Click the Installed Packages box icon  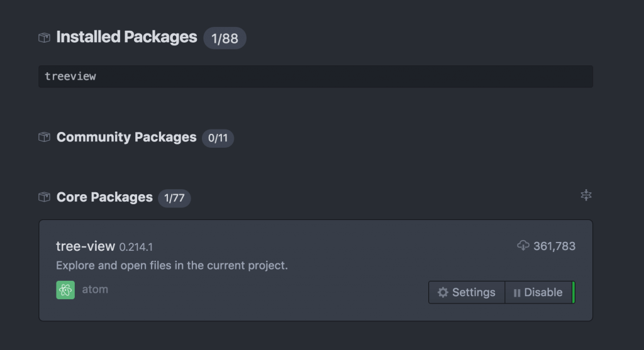(x=45, y=38)
